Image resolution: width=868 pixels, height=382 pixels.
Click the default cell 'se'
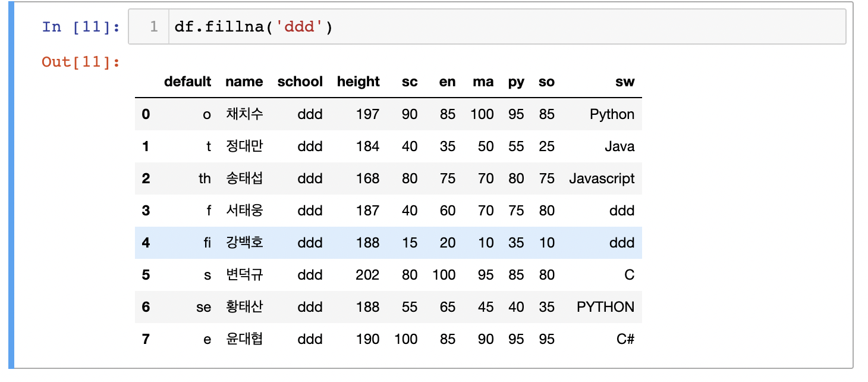(x=204, y=307)
